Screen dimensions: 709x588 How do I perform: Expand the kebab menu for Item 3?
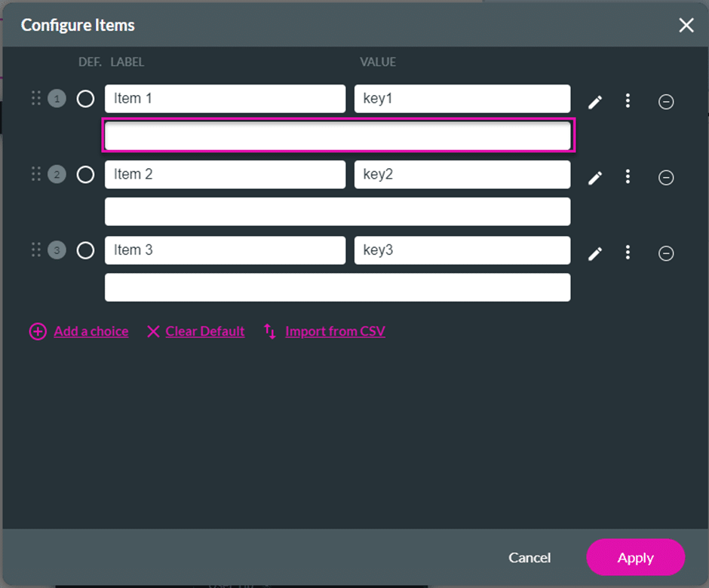point(628,253)
